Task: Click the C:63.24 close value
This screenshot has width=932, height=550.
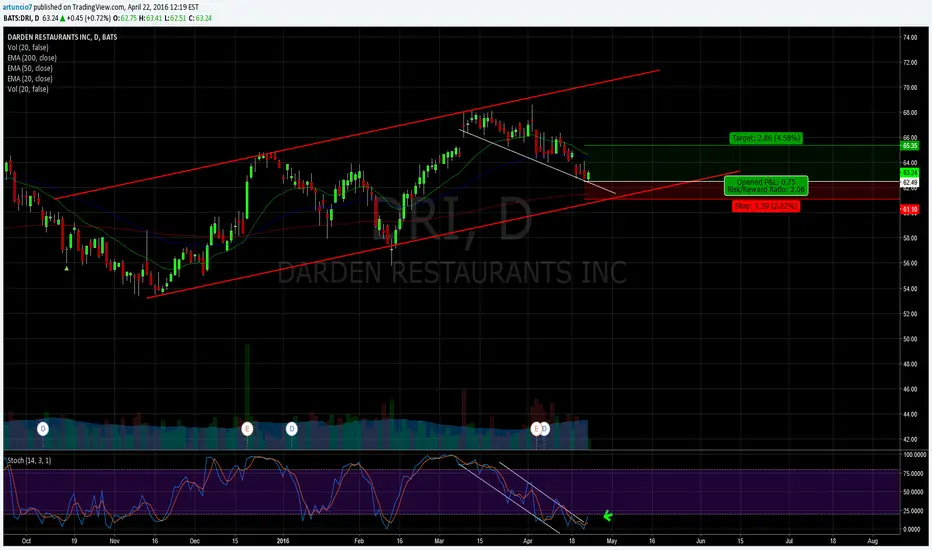Action: (x=200, y=18)
